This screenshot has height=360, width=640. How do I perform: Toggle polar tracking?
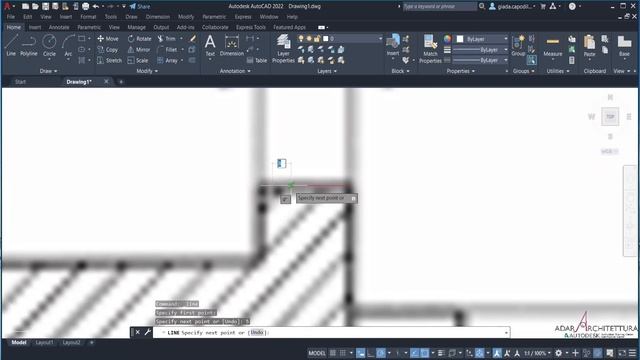tap(381, 353)
